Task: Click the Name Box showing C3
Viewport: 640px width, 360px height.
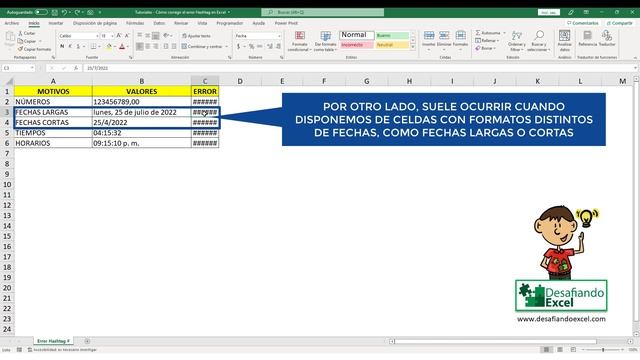Action: [19, 68]
